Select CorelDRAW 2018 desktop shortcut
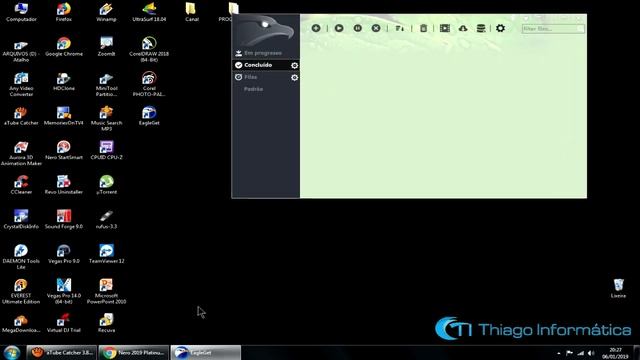Image resolution: width=640 pixels, height=360 pixels. pos(149,49)
